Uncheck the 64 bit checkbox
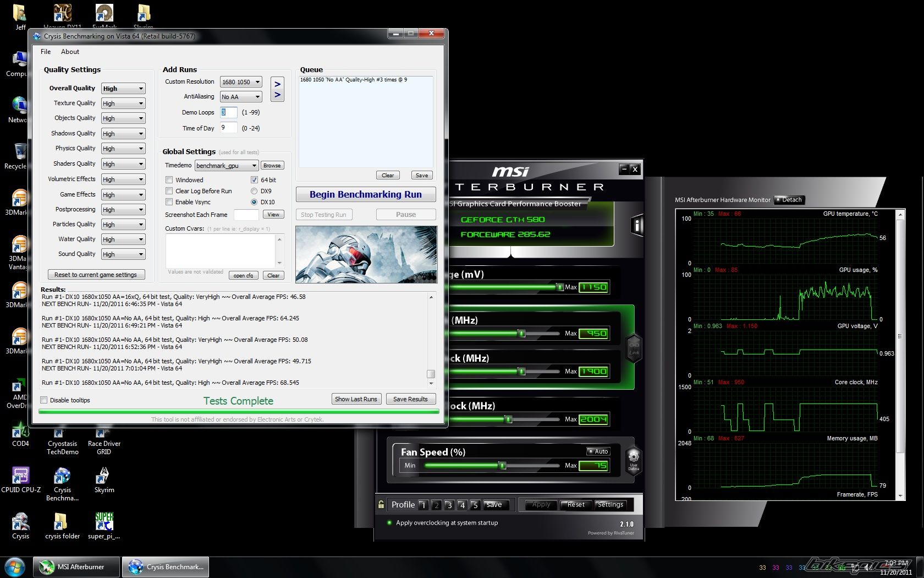 [254, 180]
